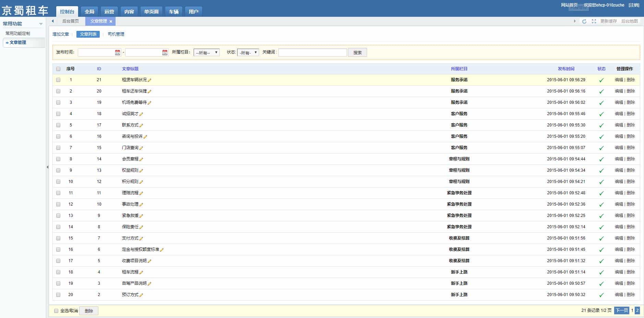Open the 车辆 top menu tab
The image size is (644, 318).
coord(174,12)
